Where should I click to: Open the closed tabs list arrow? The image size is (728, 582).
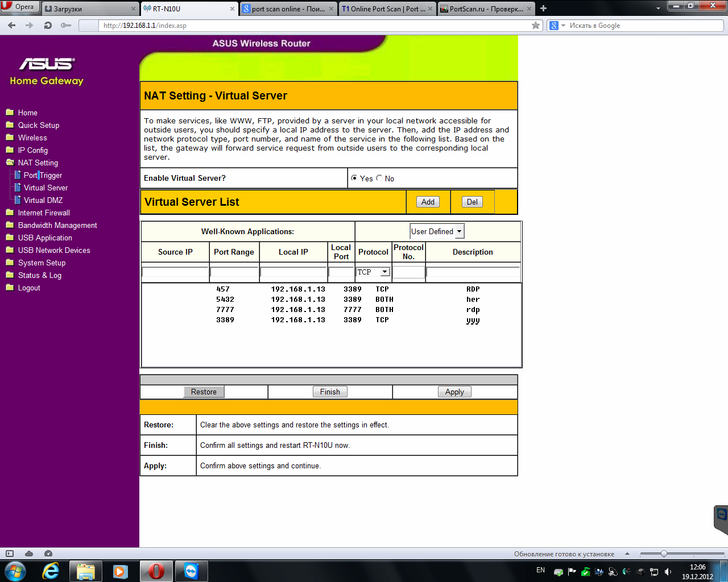coord(658,9)
